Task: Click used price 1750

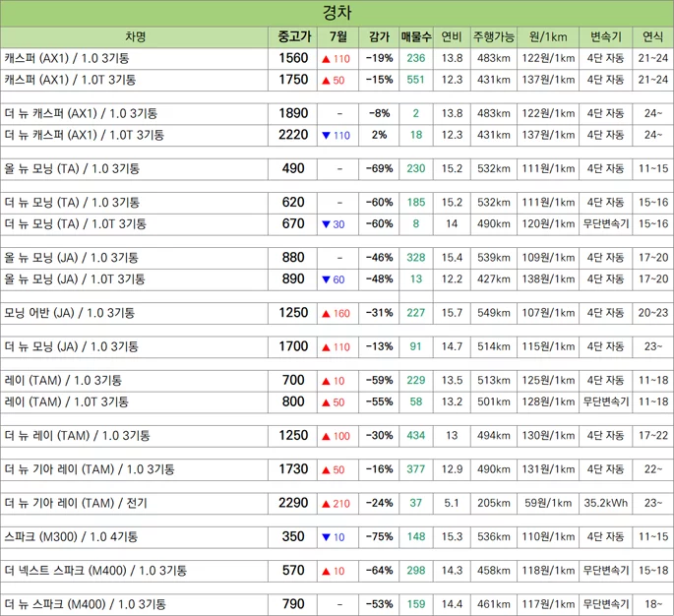Action: (x=293, y=80)
